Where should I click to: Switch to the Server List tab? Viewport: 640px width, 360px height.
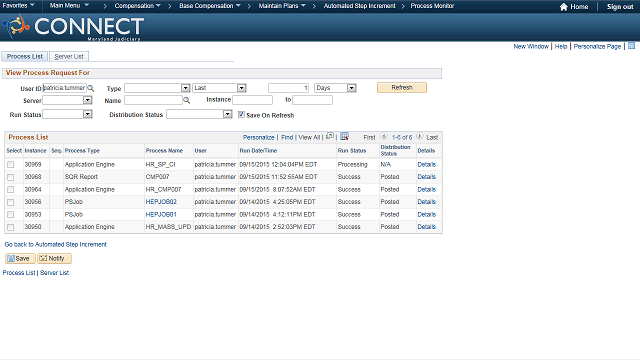pos(69,56)
